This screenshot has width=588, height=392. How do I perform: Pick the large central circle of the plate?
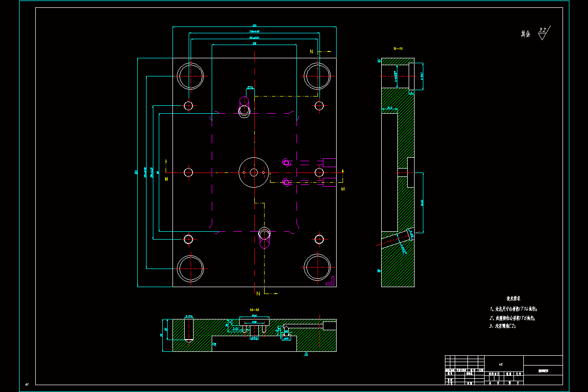pos(254,172)
